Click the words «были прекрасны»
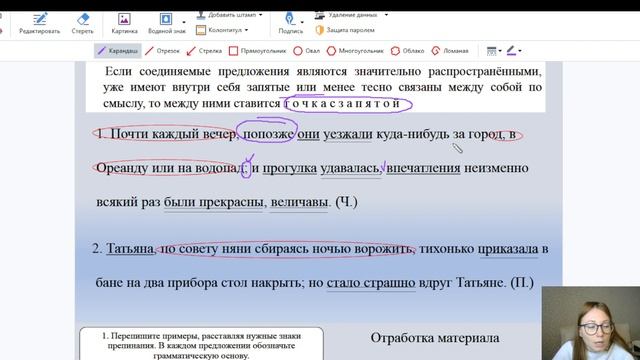Screen dimensions: 640x360 [x=213, y=202]
